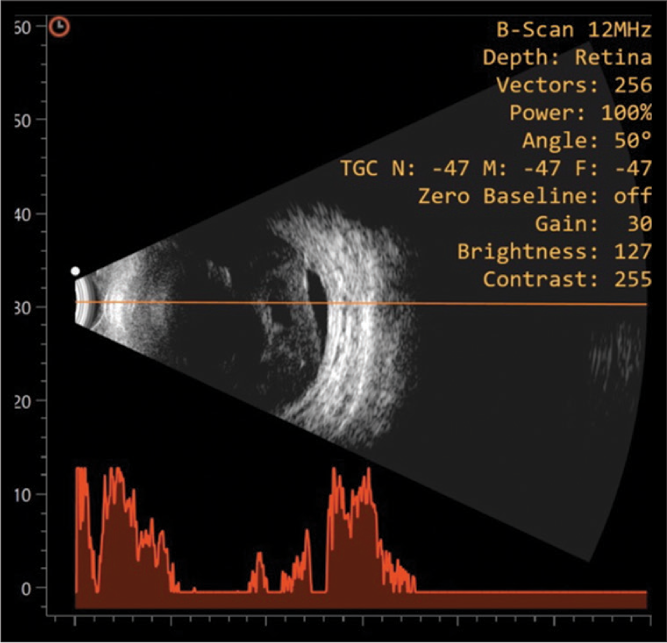This screenshot has height=643, width=667.
Task: Click the "B-Scan 12MHz" label
Action: coord(574,30)
